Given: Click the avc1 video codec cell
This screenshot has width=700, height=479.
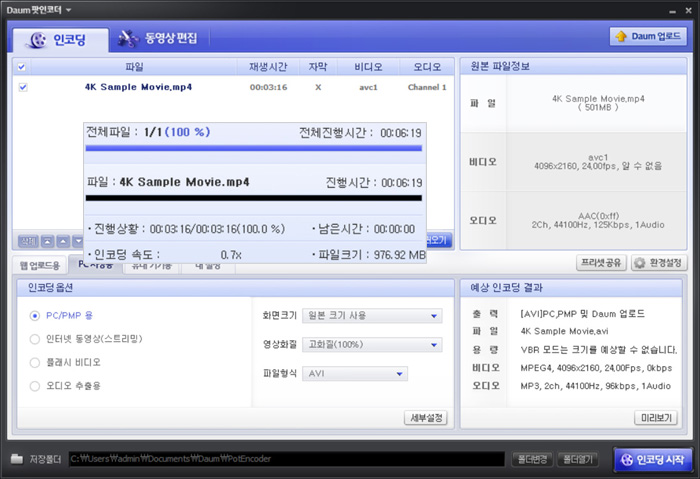Looking at the screenshot, I should (368, 87).
